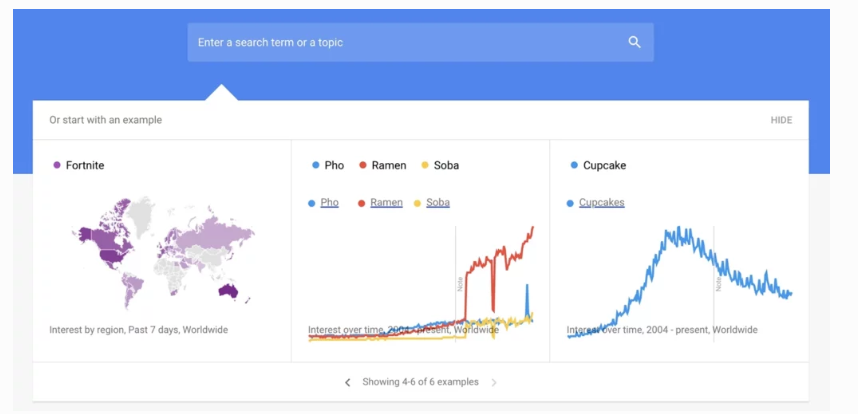Select the blue Pho legend dot
Screen dimensions: 858x414
[315, 165]
